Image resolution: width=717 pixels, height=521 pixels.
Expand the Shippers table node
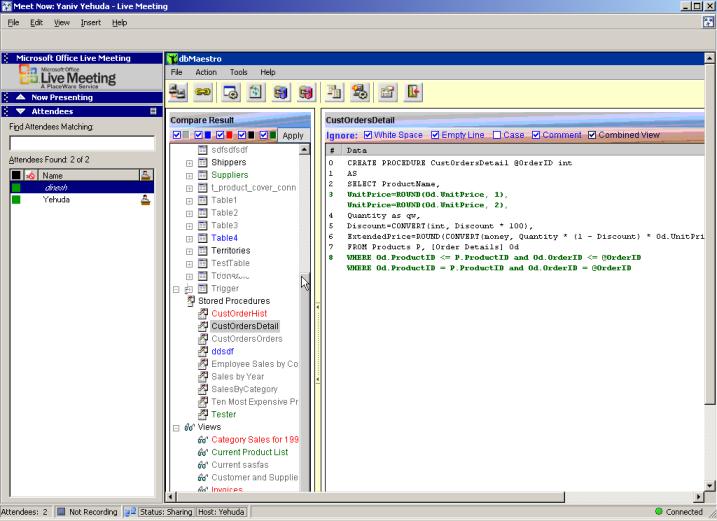point(190,163)
